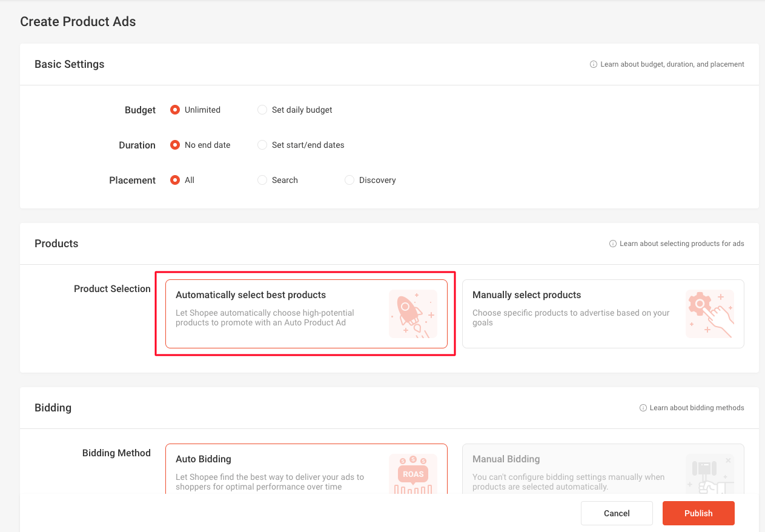Select Unlimited budget radio button
The image size is (765, 532).
tap(175, 110)
